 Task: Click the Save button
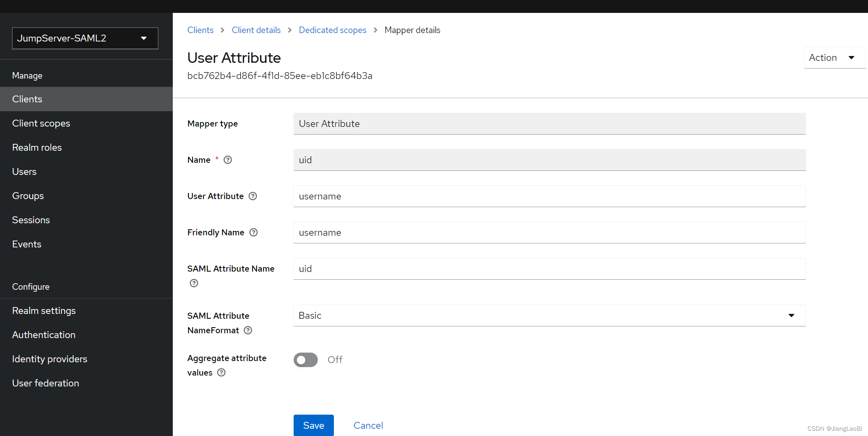pos(313,425)
